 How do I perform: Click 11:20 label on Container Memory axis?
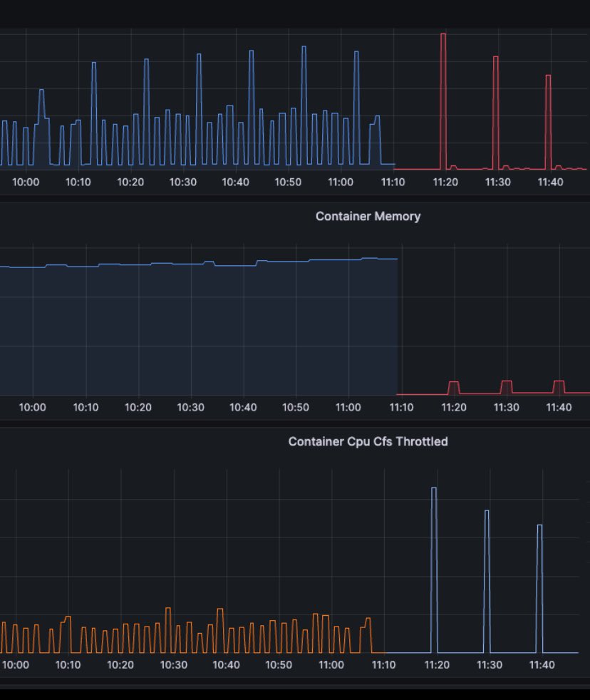point(454,407)
